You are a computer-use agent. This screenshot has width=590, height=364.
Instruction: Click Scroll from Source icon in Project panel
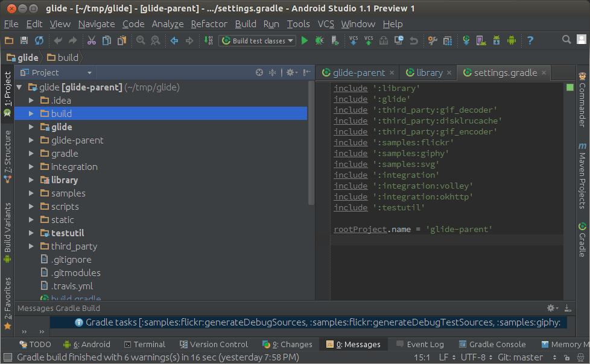[259, 72]
